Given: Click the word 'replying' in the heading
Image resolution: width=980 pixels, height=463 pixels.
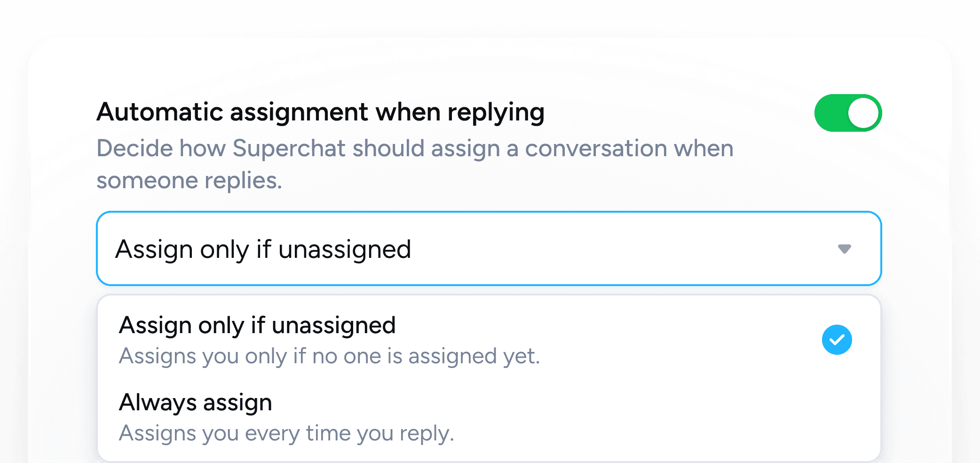Looking at the screenshot, I should click(x=496, y=112).
